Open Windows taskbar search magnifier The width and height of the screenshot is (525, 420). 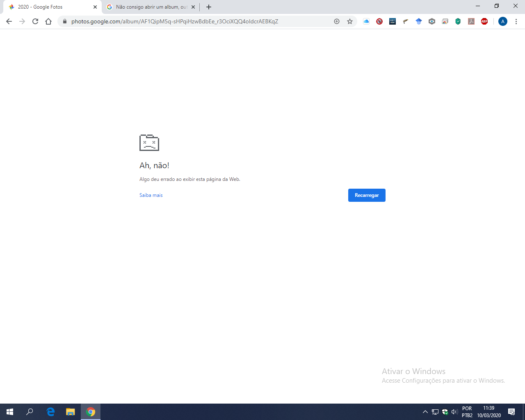click(30, 412)
